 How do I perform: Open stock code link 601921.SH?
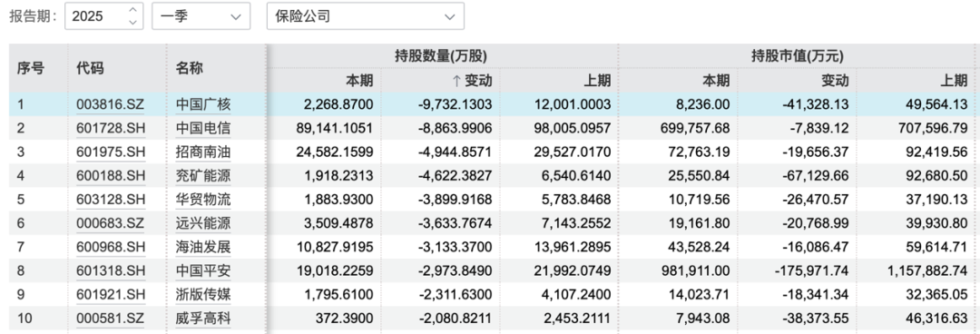(x=110, y=295)
